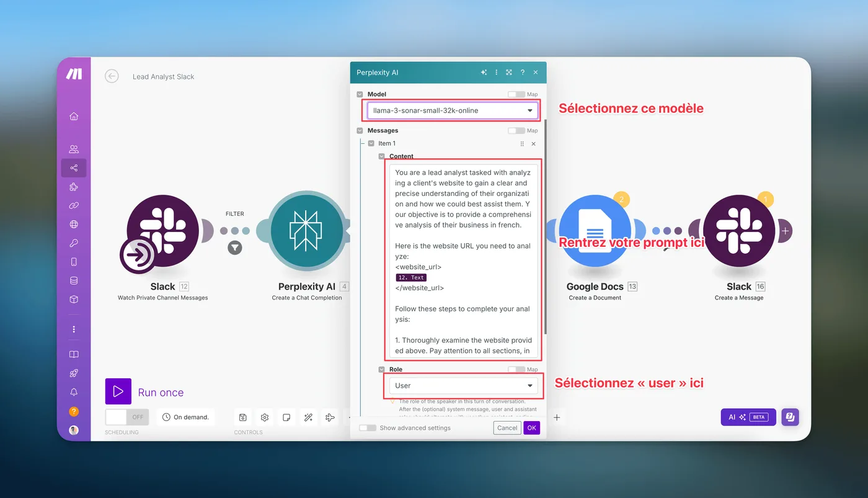The height and width of the screenshot is (498, 868).
Task: Open the Connections chain-link sidebar icon
Action: 74,205
